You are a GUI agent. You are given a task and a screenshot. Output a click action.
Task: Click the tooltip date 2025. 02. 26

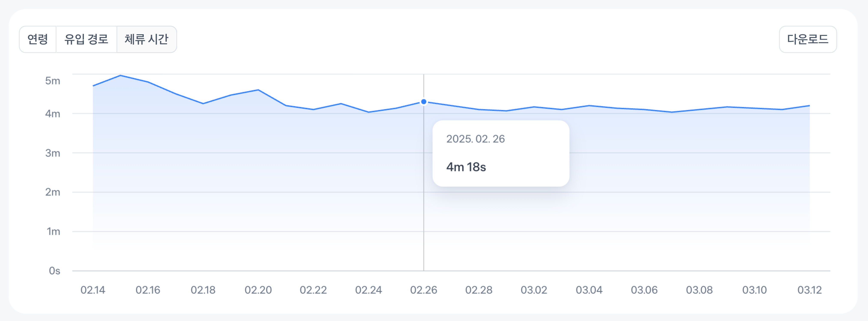click(475, 139)
